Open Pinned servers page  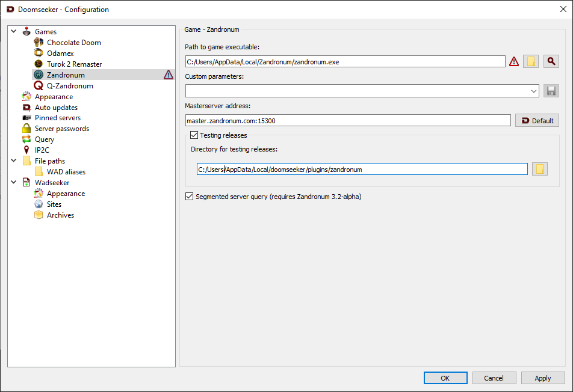point(58,118)
